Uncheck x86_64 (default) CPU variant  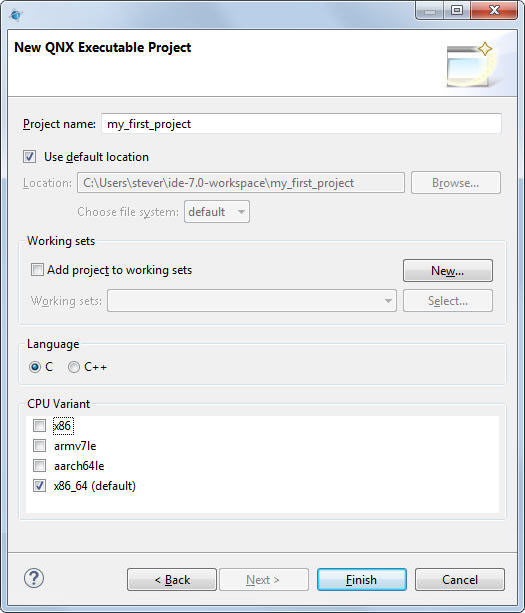(x=39, y=486)
